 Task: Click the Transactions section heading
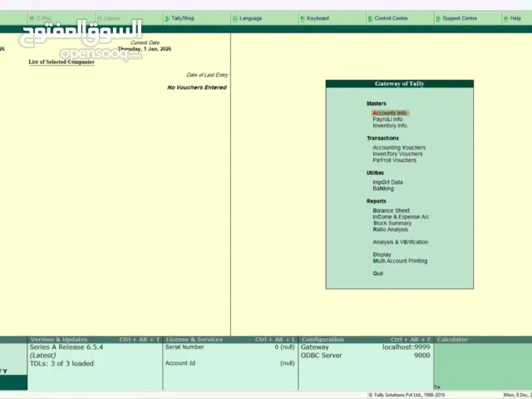pyautogui.click(x=382, y=138)
